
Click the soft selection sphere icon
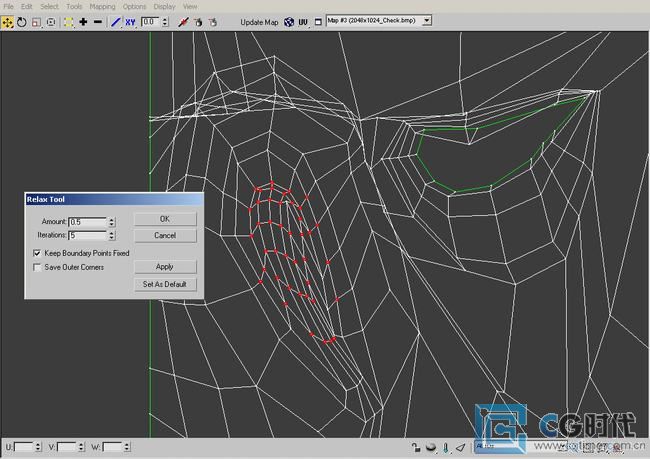(431, 447)
